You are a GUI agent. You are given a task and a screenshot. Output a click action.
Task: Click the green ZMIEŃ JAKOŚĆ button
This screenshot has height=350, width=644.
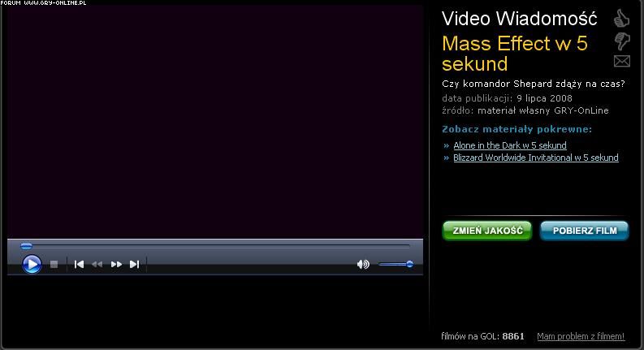pyautogui.click(x=487, y=231)
